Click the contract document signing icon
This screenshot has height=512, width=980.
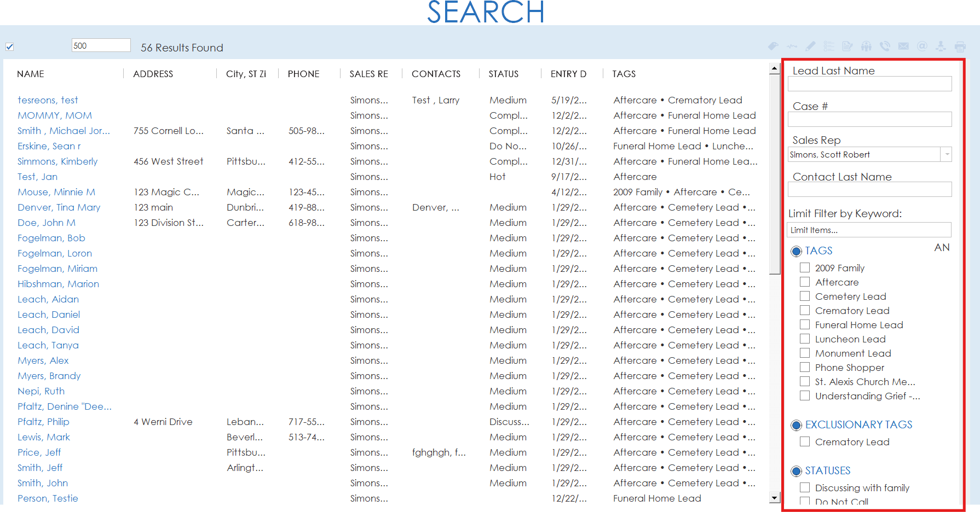848,46
